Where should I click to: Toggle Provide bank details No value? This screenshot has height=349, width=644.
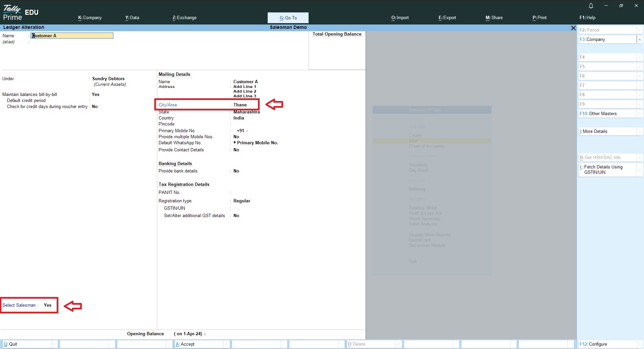(x=236, y=171)
